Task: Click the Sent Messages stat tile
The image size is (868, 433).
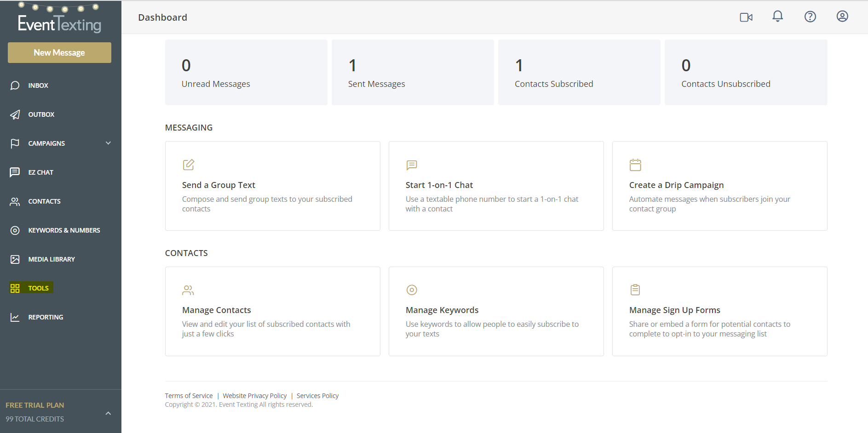Action: pos(413,72)
